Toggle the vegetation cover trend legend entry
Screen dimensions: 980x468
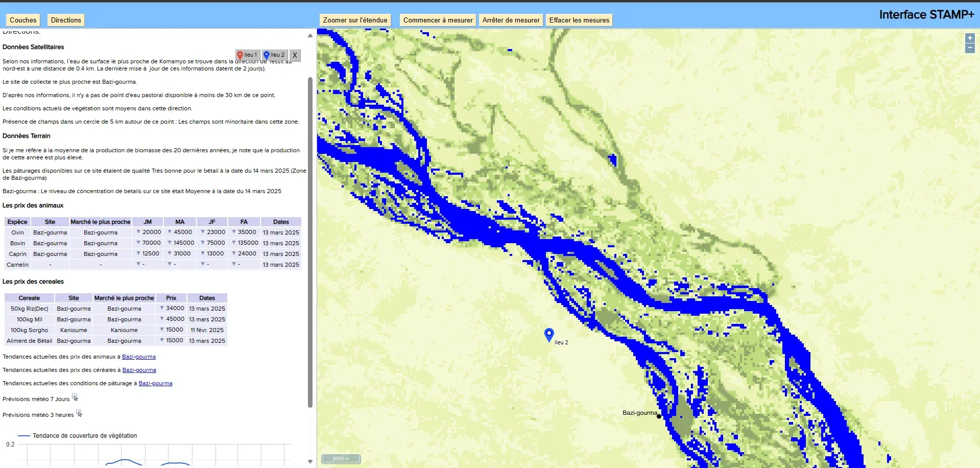(x=77, y=436)
